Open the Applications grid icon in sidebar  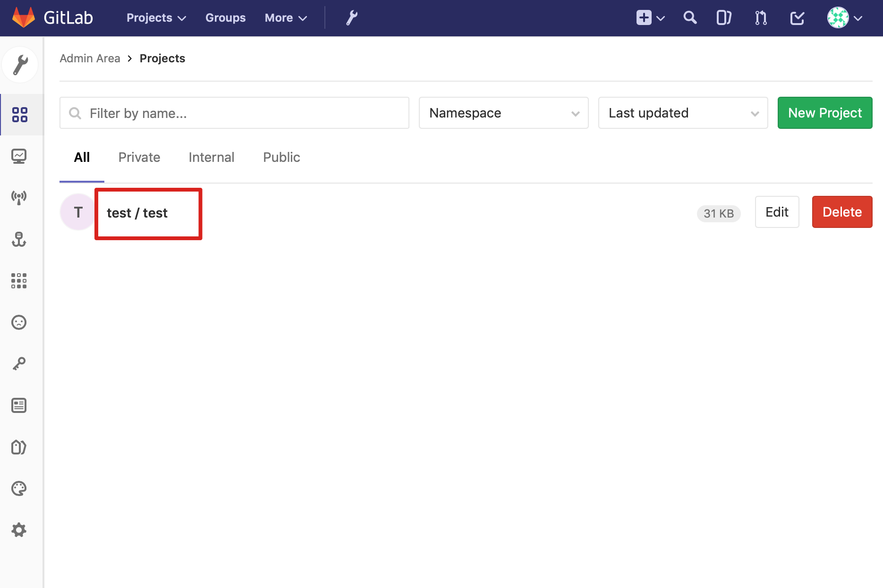click(19, 281)
